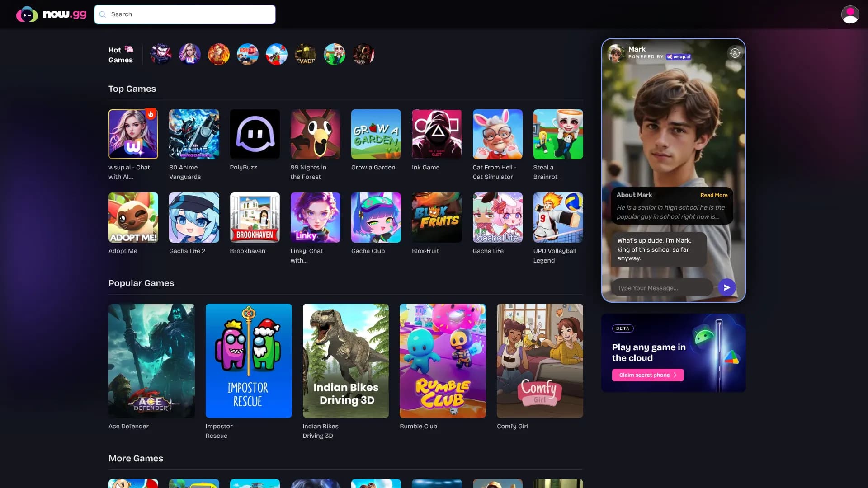
Task: Click Mark's greeting message 'What's up dude'
Action: (659, 249)
